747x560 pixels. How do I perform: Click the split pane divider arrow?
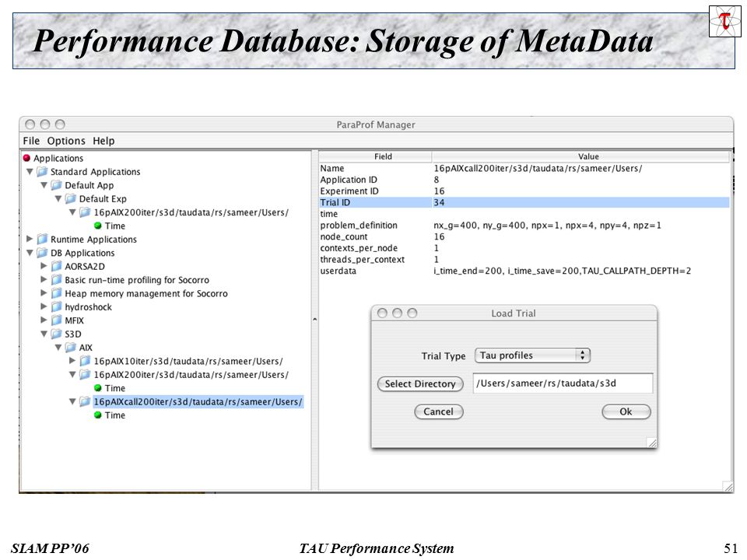[x=315, y=320]
